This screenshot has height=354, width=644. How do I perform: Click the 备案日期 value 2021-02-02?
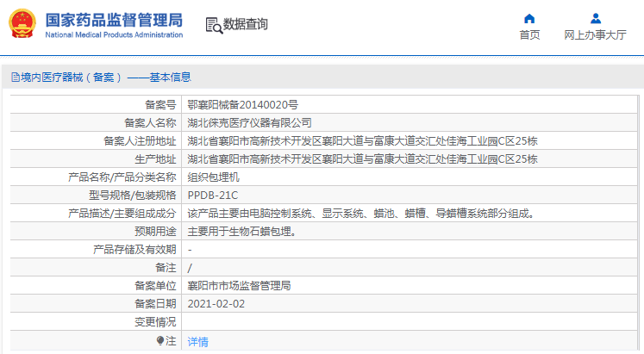216,303
